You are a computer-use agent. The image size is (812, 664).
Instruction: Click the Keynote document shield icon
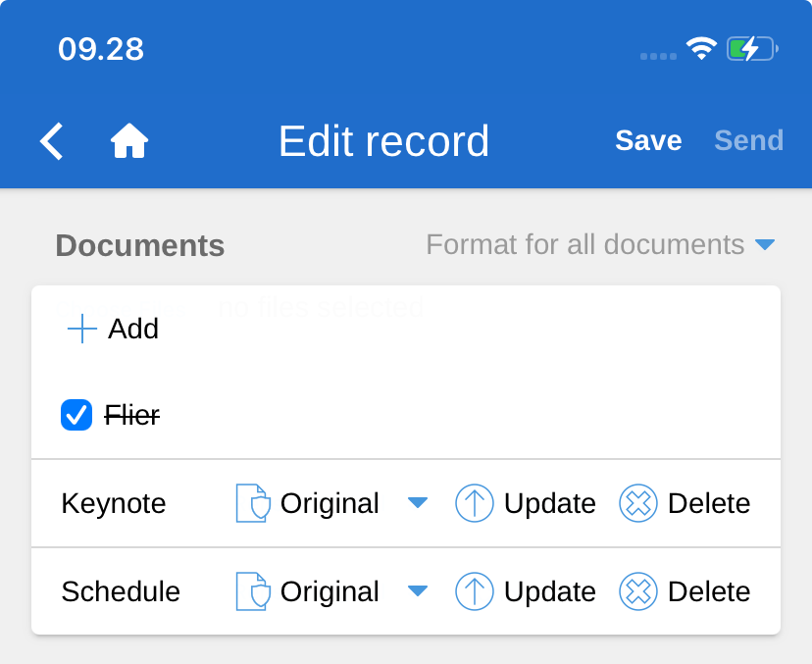[252, 503]
